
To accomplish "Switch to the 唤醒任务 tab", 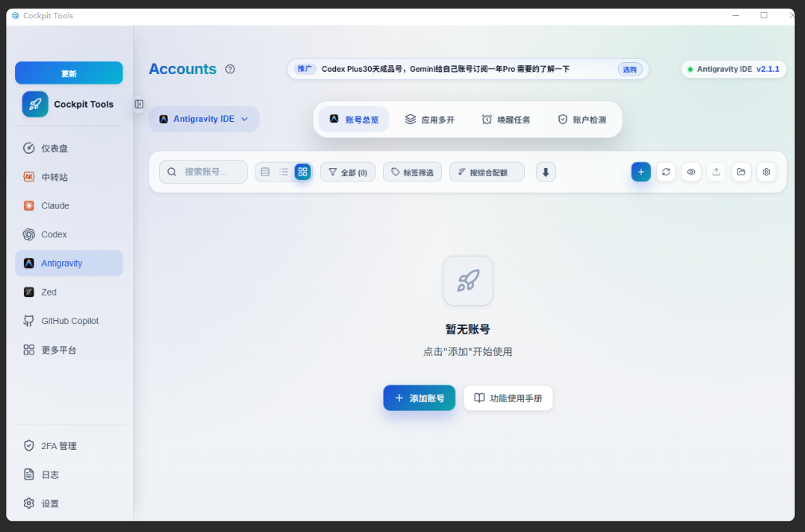I will (506, 119).
